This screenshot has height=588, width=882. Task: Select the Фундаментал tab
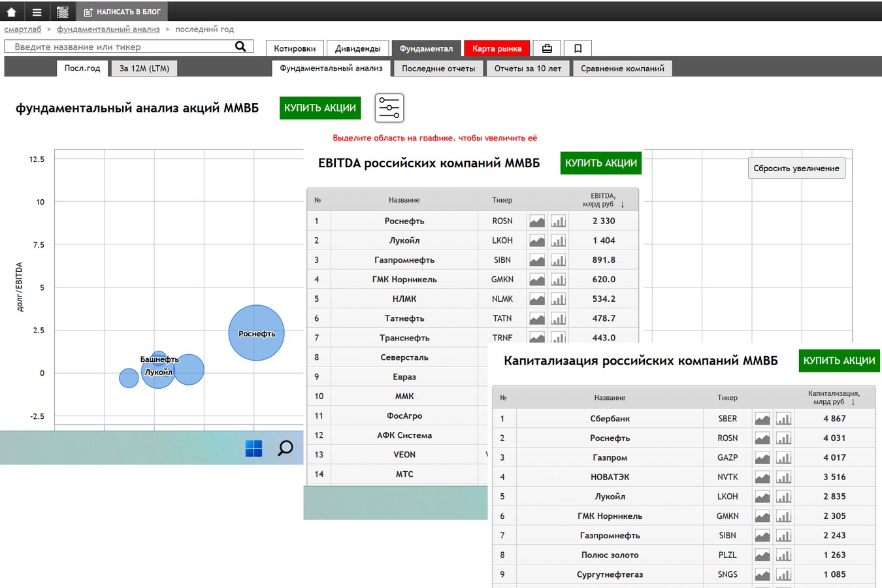click(426, 48)
